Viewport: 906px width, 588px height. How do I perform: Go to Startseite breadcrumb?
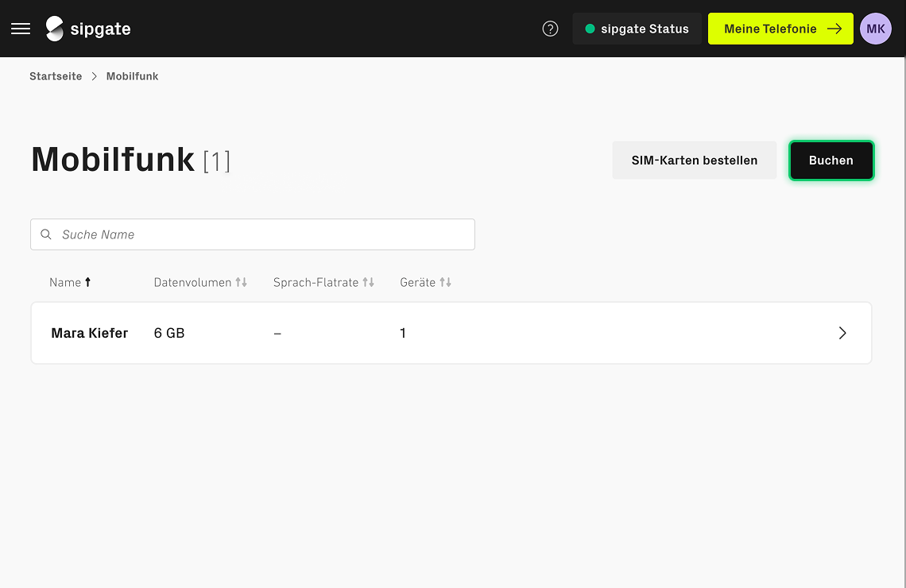(56, 76)
